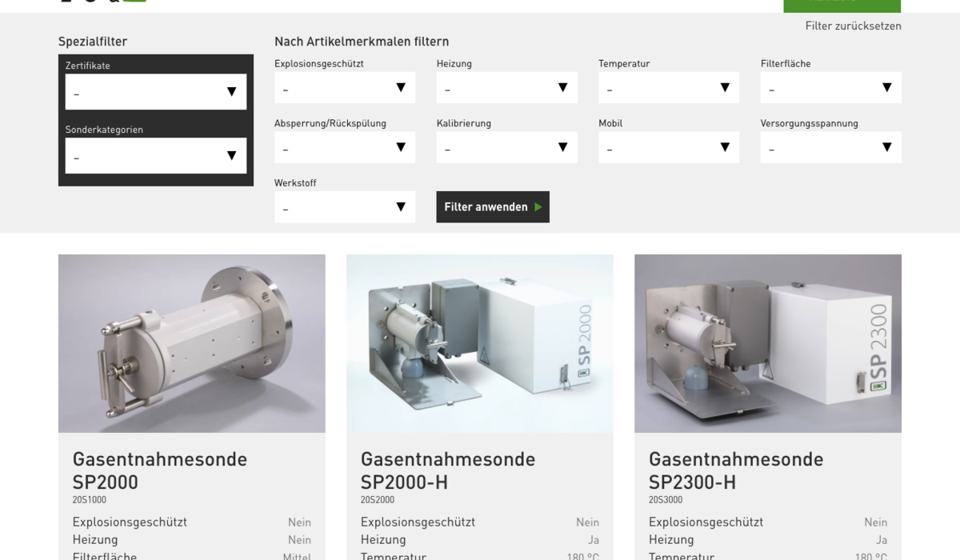960x560 pixels.
Task: Expand the Sonderkategorien dropdown
Action: (155, 156)
